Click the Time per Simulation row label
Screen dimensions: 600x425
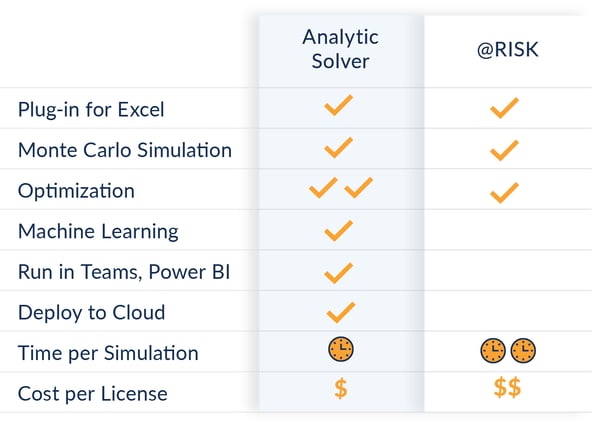108,352
